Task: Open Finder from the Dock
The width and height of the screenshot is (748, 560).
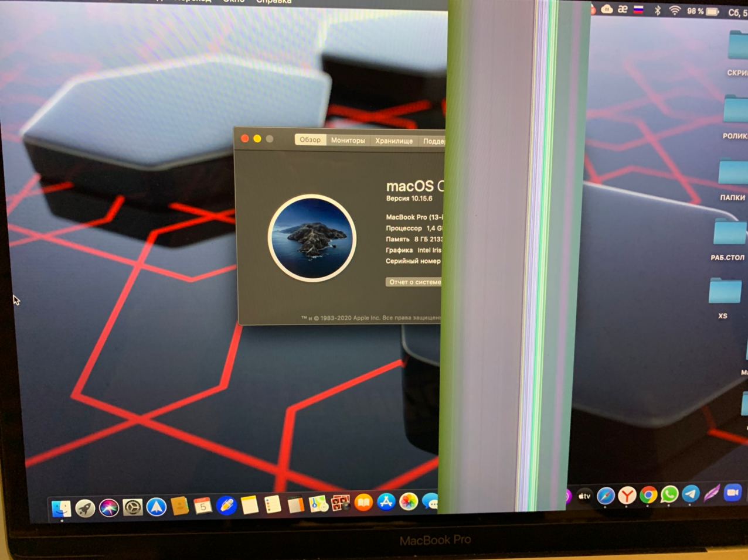Action: pyautogui.click(x=62, y=509)
